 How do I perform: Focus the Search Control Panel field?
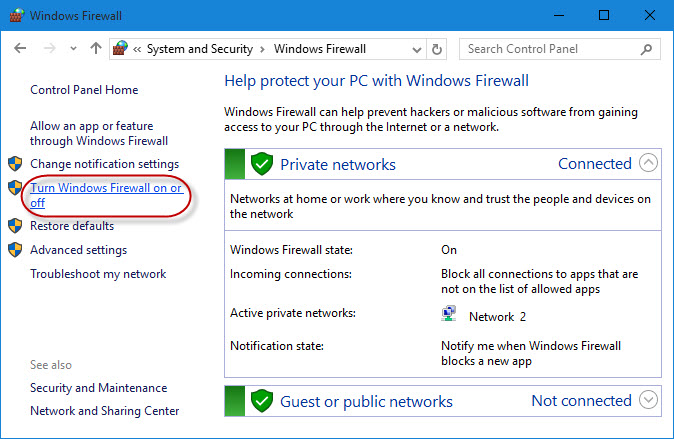(x=548, y=49)
